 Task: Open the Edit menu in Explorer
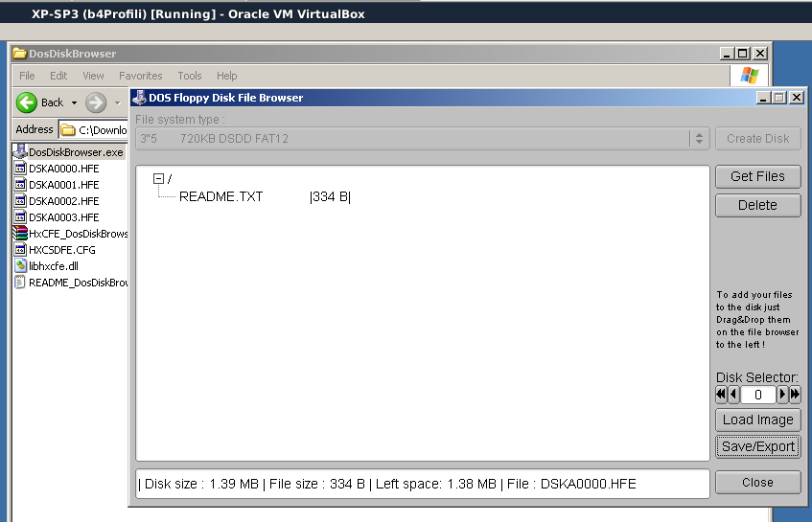[x=58, y=76]
